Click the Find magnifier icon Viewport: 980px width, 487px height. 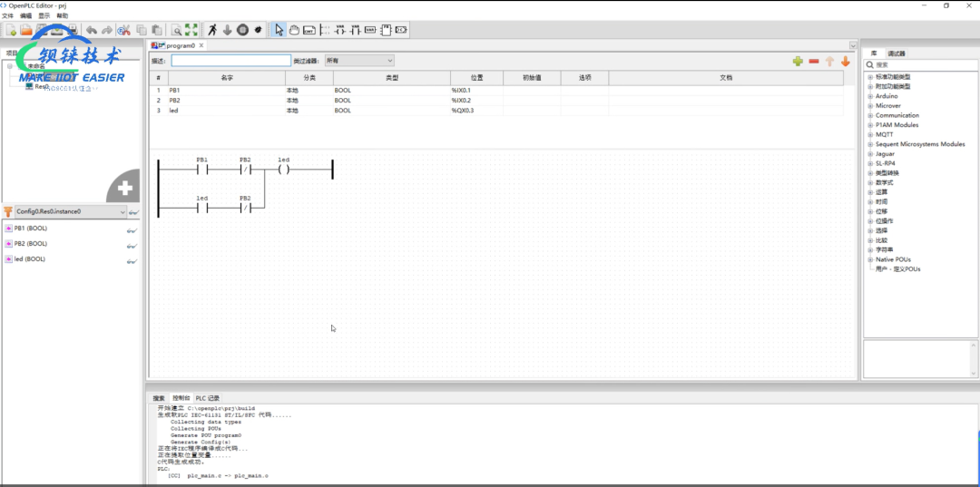point(177,30)
